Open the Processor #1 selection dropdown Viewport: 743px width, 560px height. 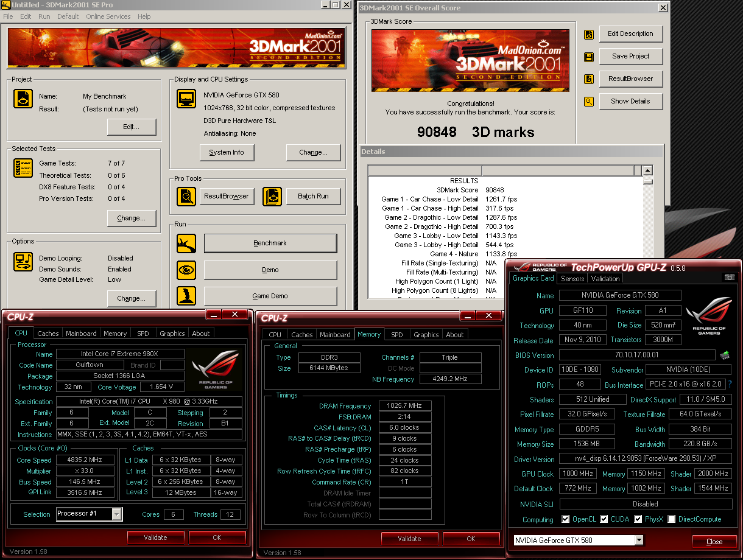pos(117,514)
